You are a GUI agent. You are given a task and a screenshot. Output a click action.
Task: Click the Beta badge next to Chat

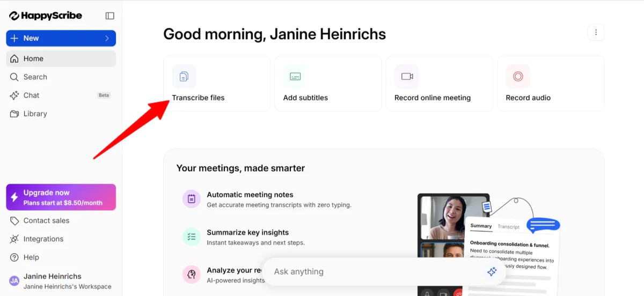point(104,95)
